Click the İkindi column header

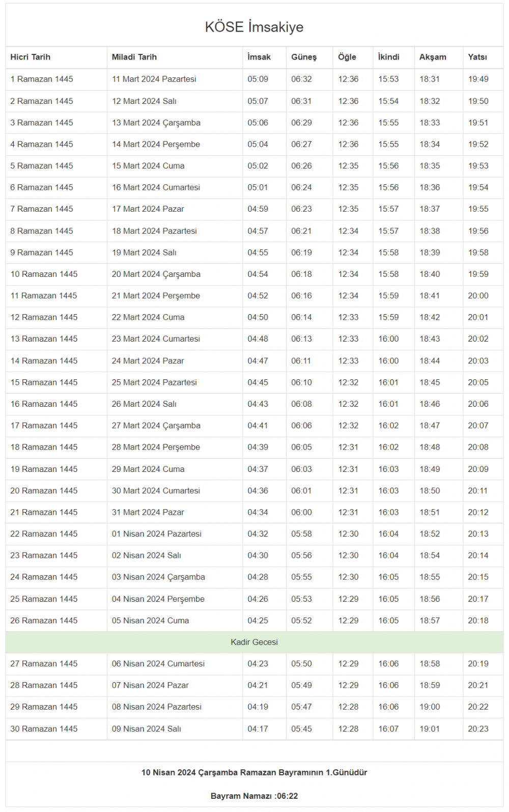(x=388, y=57)
